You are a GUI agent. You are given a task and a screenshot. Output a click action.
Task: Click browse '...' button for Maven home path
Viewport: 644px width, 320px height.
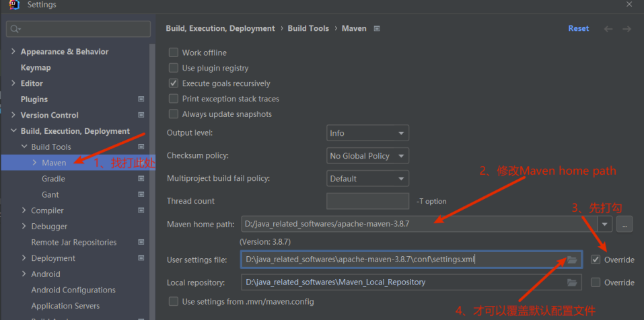pyautogui.click(x=624, y=224)
